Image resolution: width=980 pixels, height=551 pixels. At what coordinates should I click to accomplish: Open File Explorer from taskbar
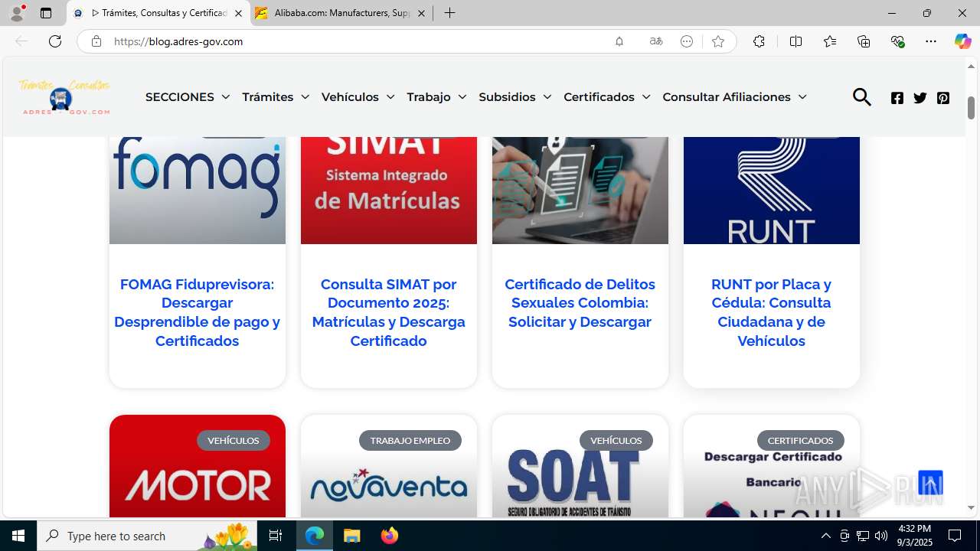[x=352, y=536]
